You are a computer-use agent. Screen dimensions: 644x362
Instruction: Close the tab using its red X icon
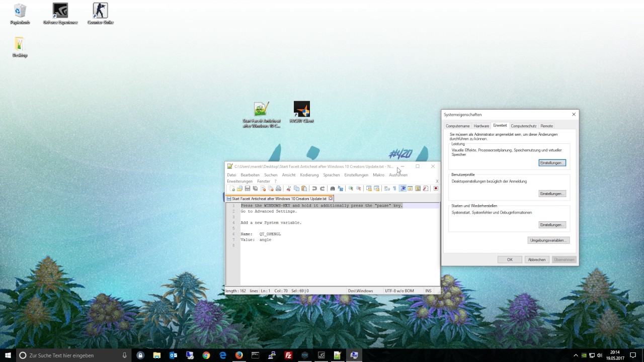coord(331,199)
